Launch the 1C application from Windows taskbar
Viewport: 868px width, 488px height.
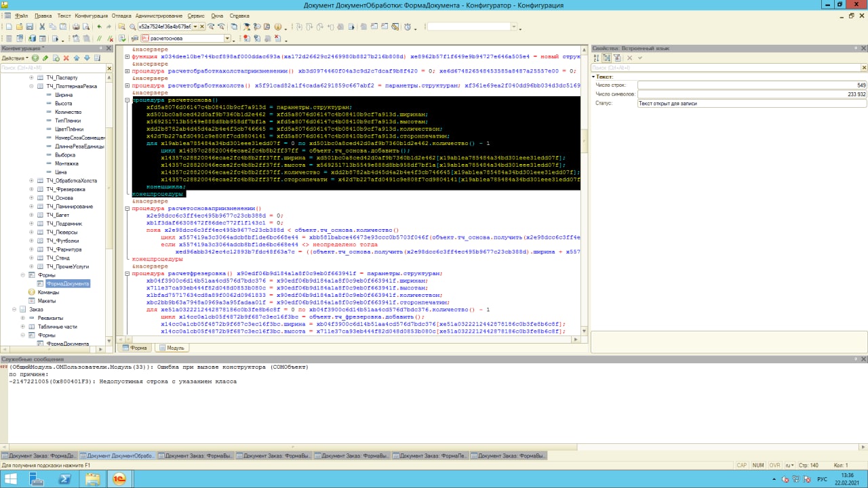[119, 479]
